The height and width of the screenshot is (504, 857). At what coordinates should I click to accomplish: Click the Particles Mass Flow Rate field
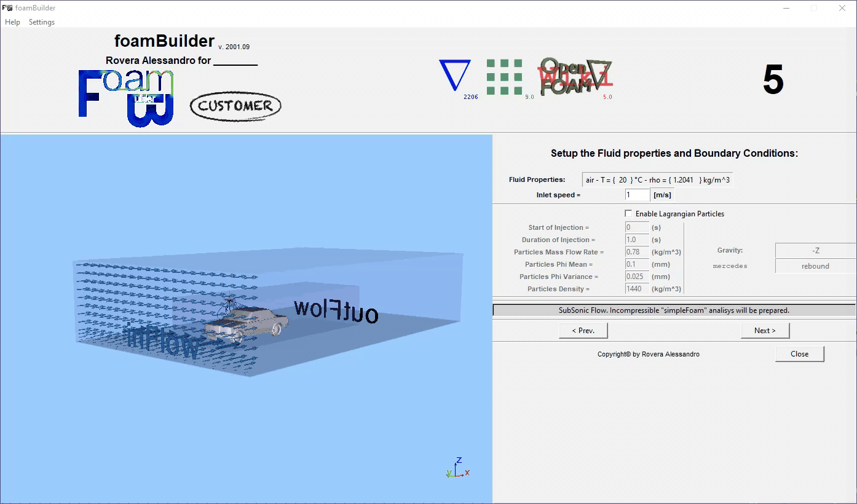pos(637,252)
